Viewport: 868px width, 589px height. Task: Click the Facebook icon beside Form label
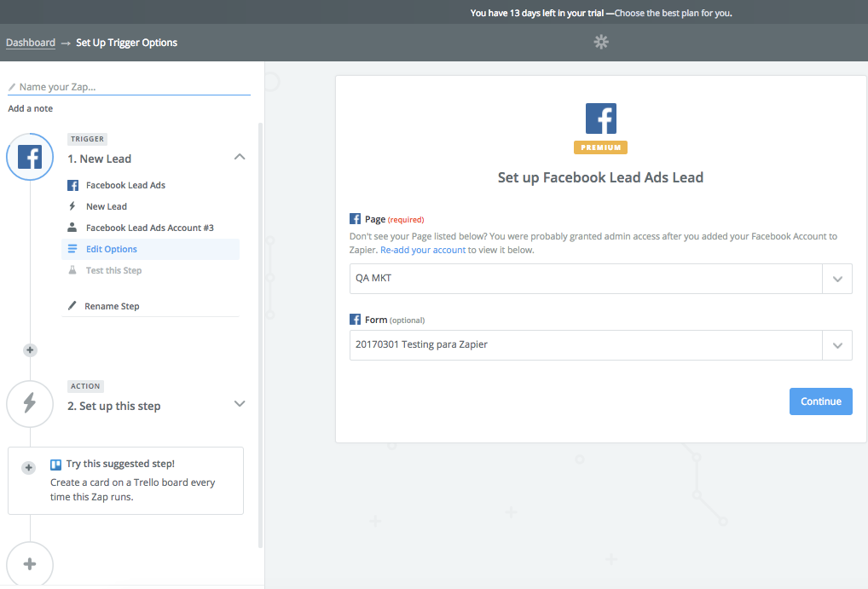[x=355, y=320]
